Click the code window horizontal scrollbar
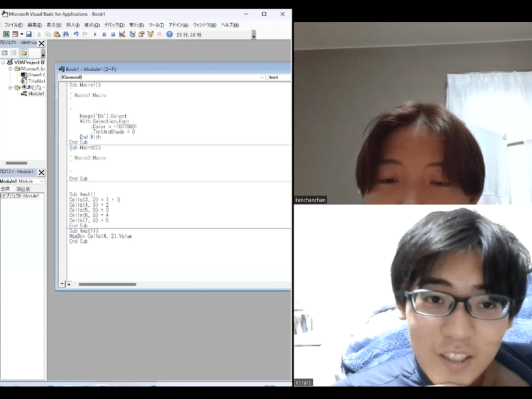 coord(106,284)
